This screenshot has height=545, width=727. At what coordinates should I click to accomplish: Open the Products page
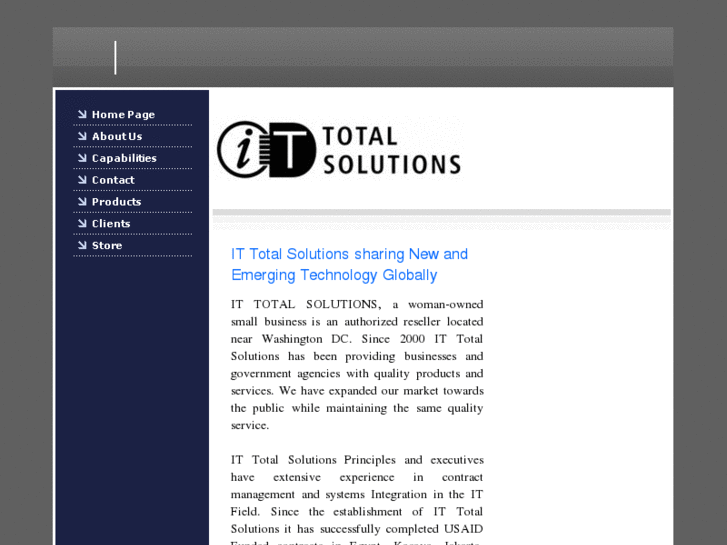[116, 202]
